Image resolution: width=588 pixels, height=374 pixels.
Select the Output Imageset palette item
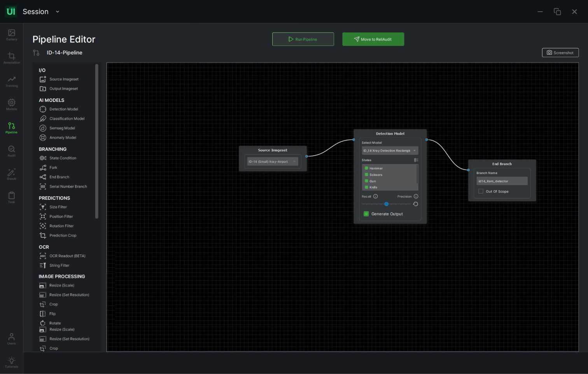(x=59, y=89)
